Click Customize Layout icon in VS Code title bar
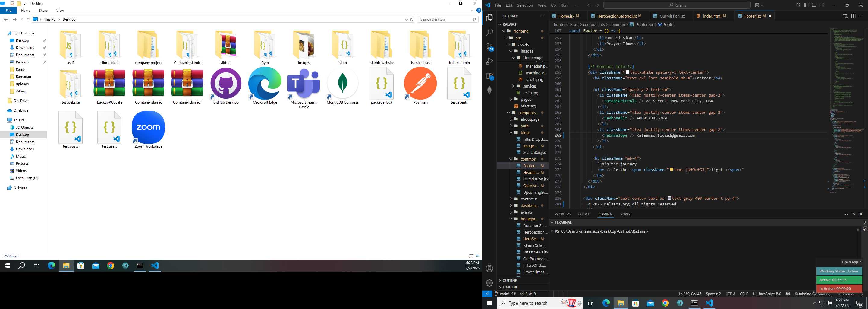868x309 pixels. tap(798, 5)
